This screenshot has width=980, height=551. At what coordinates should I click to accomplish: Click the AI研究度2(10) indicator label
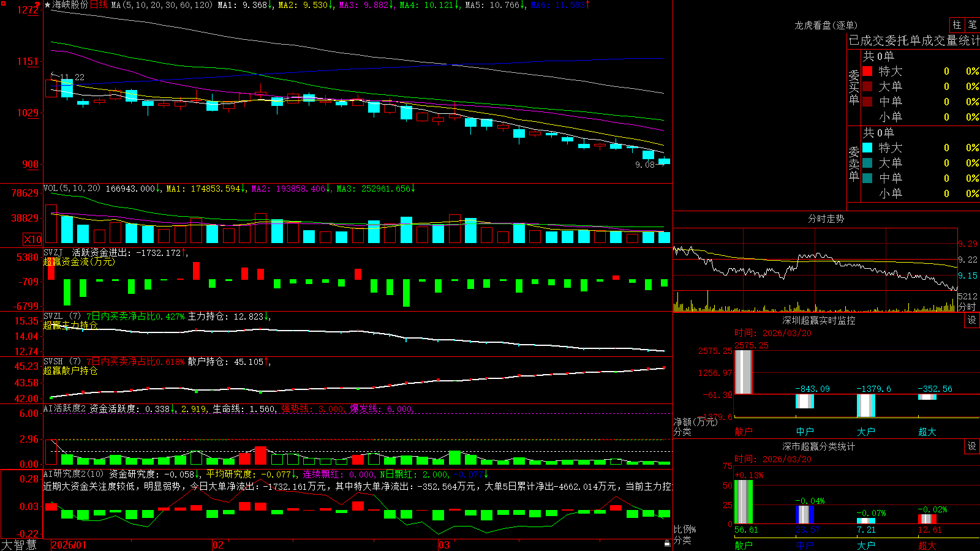74,474
